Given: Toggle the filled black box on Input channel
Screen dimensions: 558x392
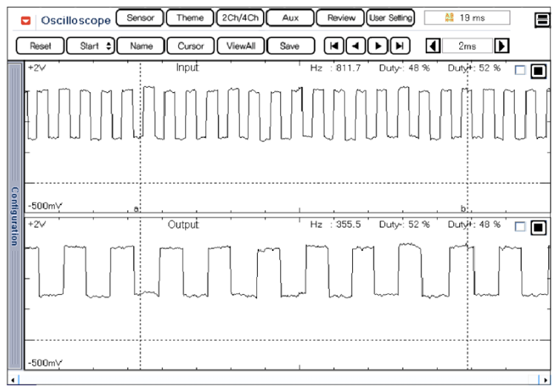Looking at the screenshot, I should pyautogui.click(x=539, y=71).
